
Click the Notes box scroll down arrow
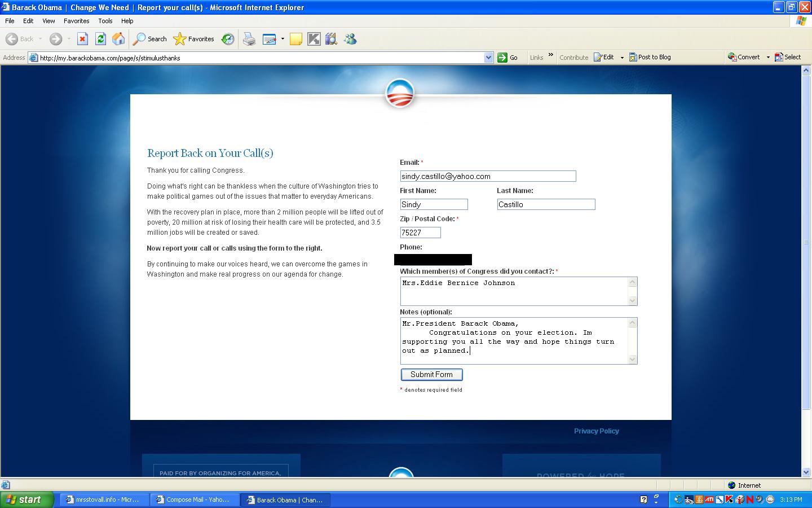(633, 359)
